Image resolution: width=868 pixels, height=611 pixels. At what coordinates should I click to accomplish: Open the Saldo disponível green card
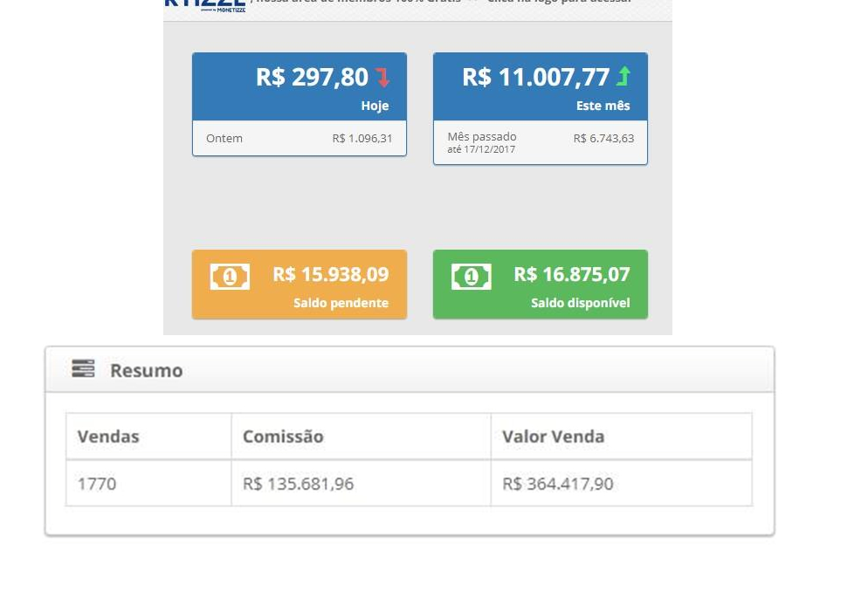(541, 285)
